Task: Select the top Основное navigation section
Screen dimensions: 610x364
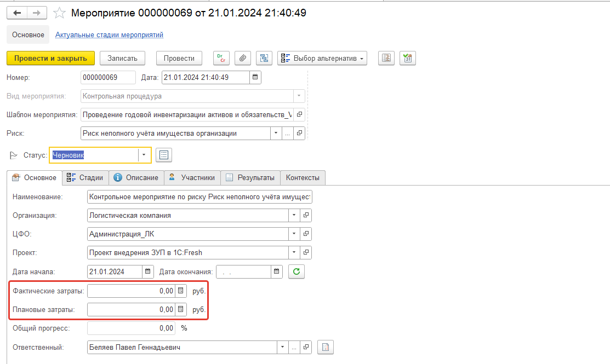Action: 28,34
